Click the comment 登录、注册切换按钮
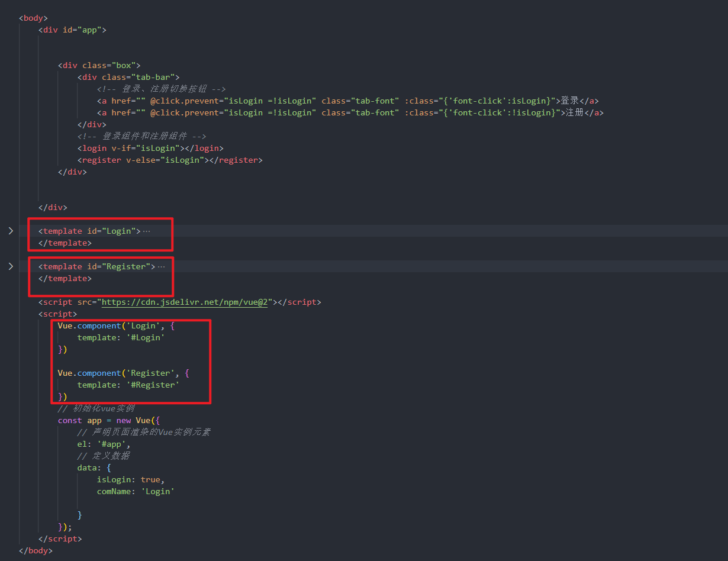The height and width of the screenshot is (561, 728). click(162, 89)
